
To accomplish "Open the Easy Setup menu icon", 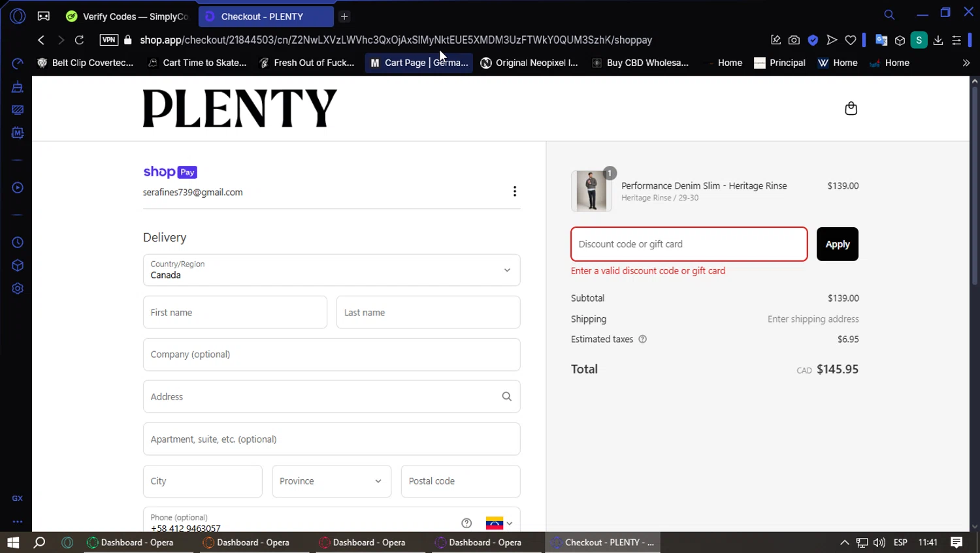I will (x=956, y=40).
